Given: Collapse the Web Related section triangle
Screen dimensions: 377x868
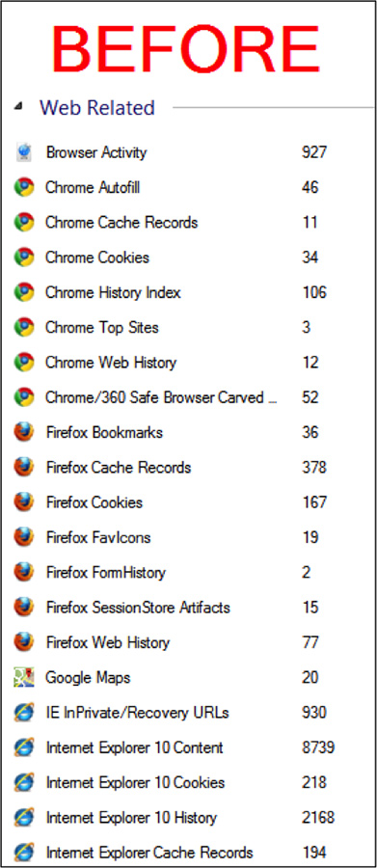Looking at the screenshot, I should coord(19,107).
